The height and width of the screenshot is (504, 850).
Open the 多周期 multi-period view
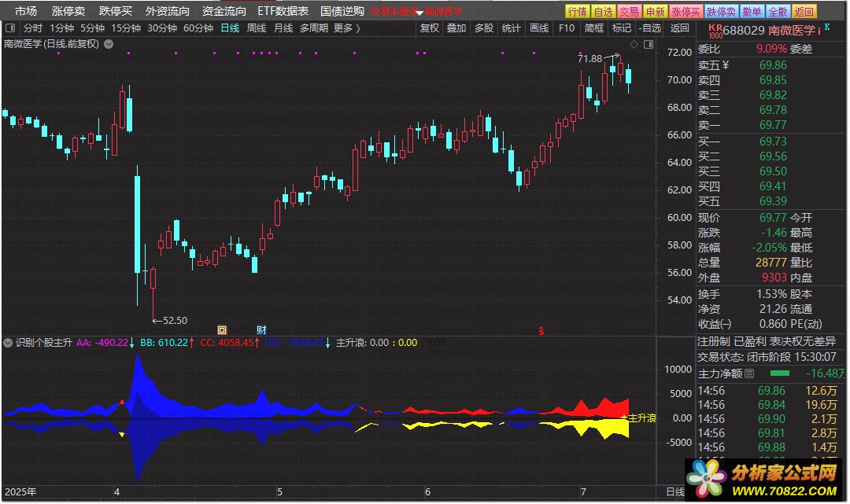(x=314, y=28)
